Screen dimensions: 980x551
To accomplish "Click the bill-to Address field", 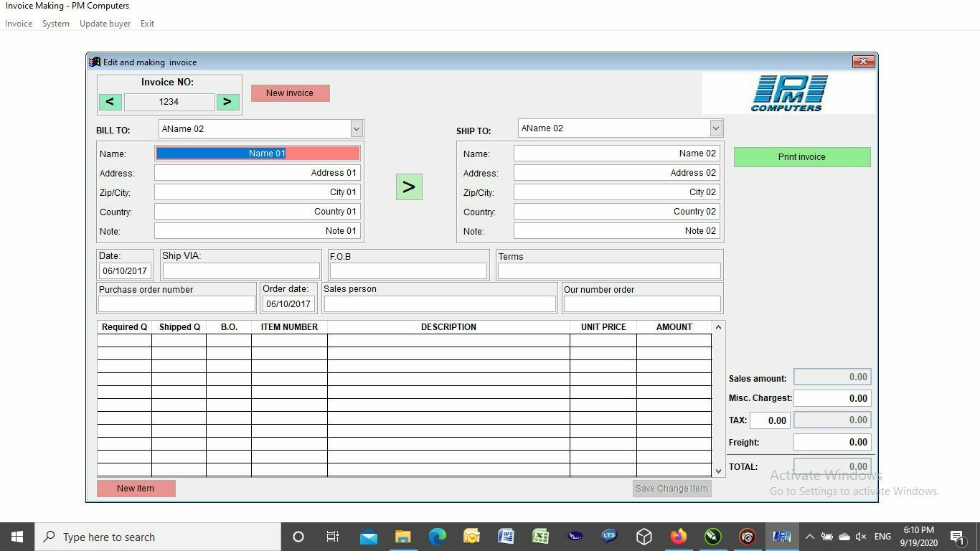I will tap(258, 172).
